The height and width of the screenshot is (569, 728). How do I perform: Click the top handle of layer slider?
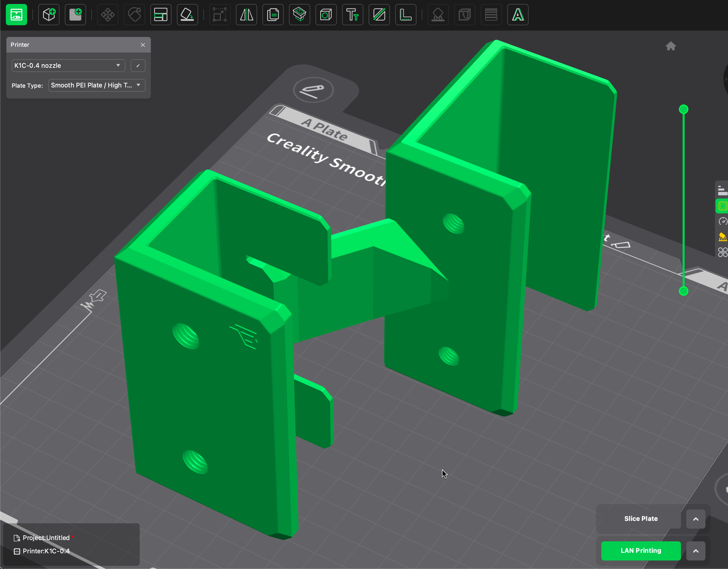683,109
